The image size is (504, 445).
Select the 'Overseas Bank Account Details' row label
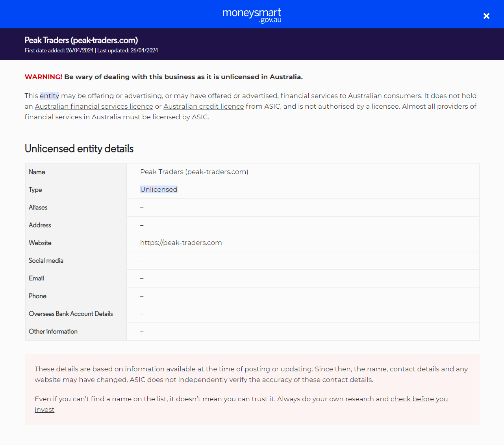tap(70, 314)
